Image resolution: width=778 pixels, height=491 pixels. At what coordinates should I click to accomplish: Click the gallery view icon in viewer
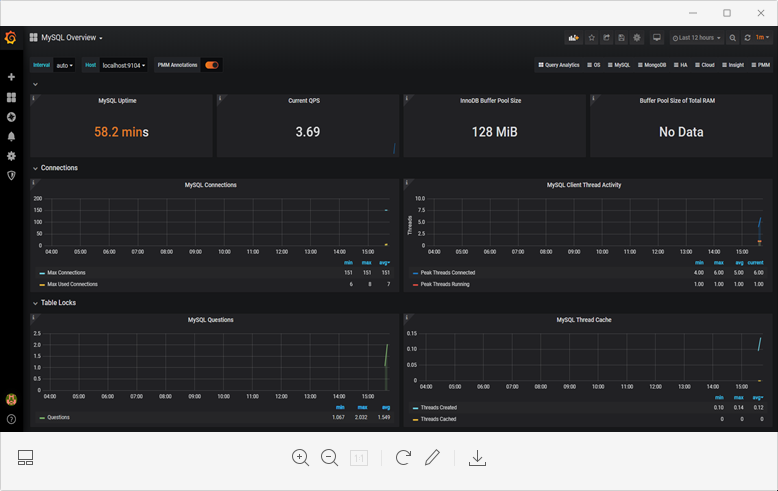[25, 457]
